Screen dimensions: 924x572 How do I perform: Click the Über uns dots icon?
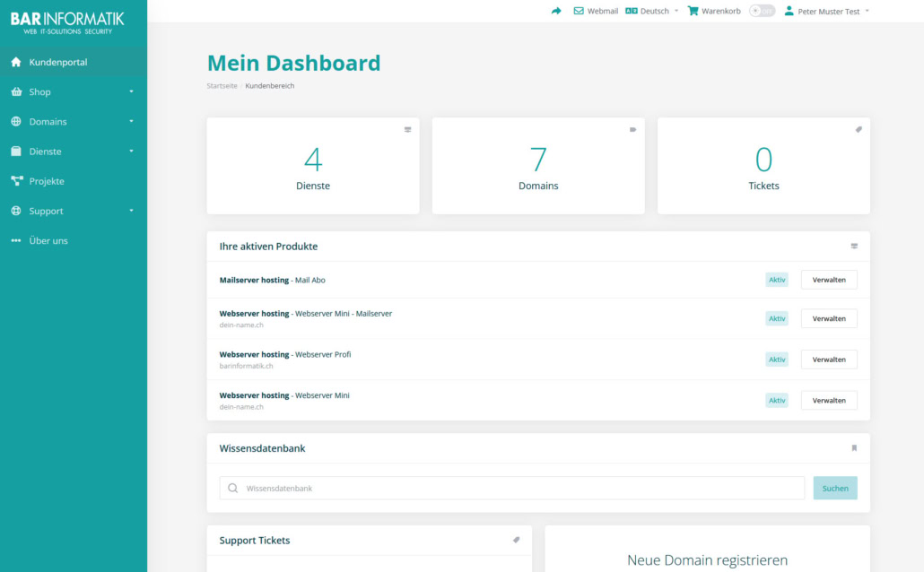pyautogui.click(x=16, y=240)
